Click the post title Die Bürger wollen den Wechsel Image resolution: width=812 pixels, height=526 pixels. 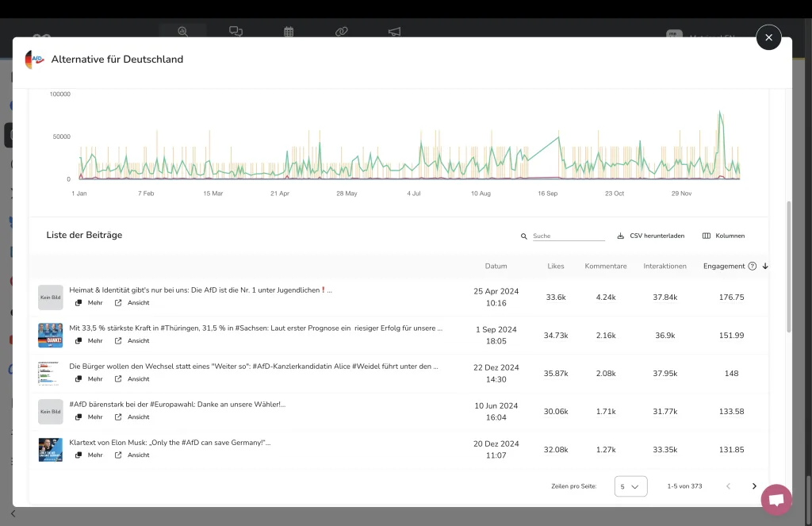(x=254, y=366)
